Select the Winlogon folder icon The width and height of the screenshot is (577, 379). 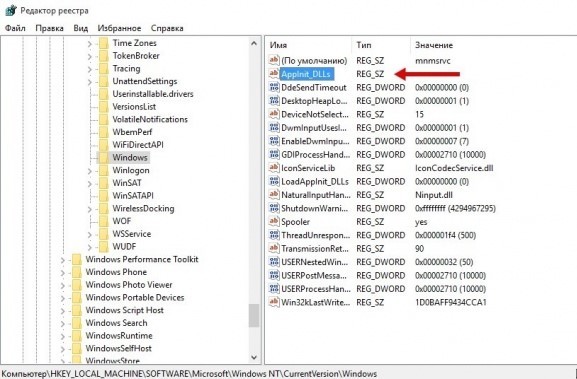pos(104,170)
